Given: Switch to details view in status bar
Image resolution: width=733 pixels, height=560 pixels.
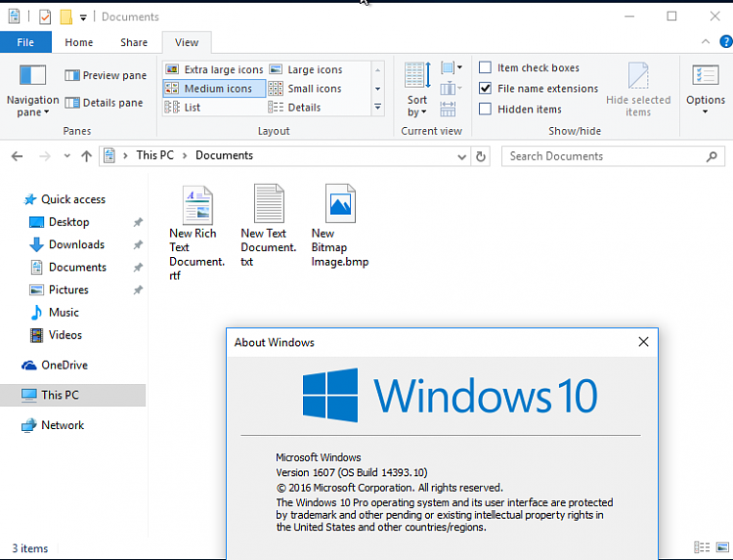Looking at the screenshot, I should pos(702,547).
